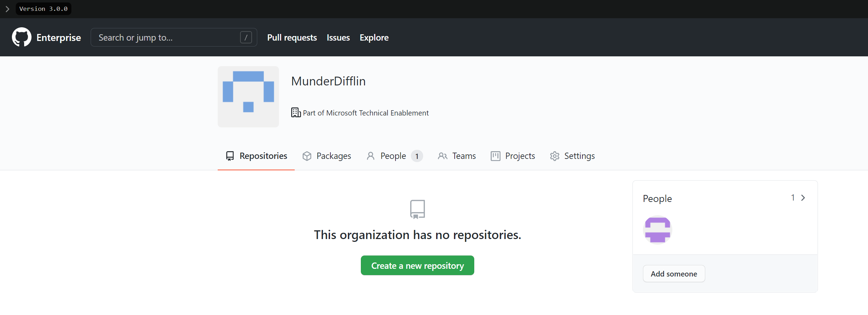Click 'This organization has no repositories.' text

[418, 235]
